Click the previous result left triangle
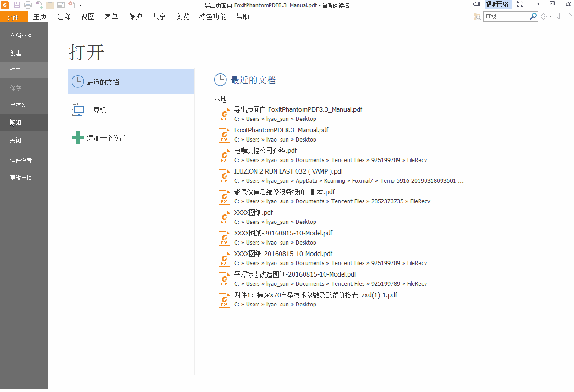Viewport: 574px width, 392px height. pos(558,16)
